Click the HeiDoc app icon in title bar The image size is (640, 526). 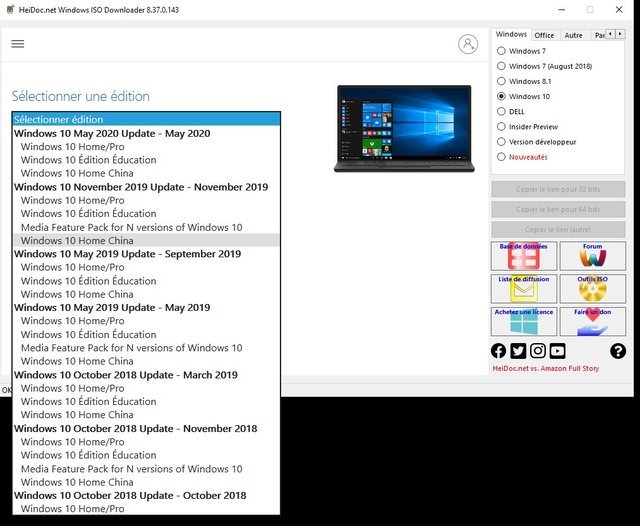coord(10,9)
